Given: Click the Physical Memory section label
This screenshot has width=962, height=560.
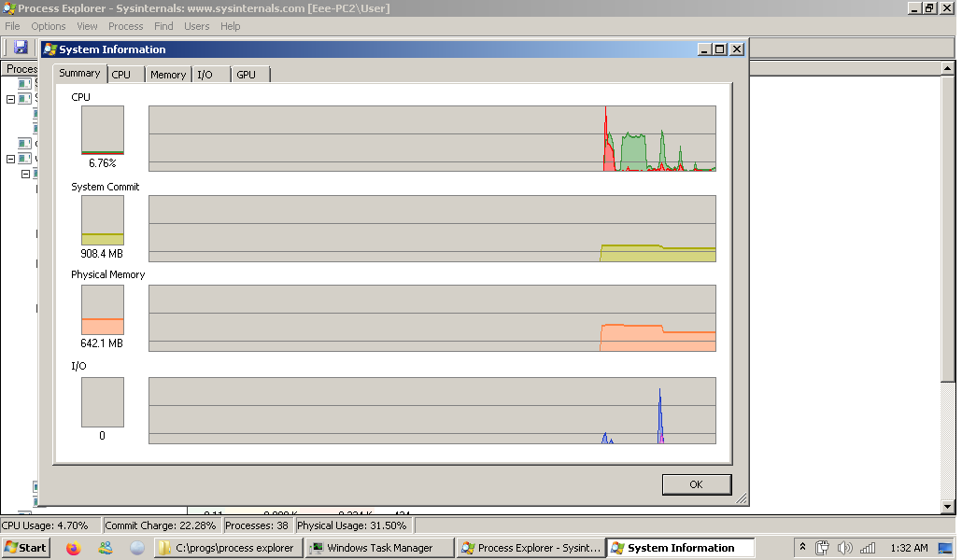Looking at the screenshot, I should pos(108,274).
